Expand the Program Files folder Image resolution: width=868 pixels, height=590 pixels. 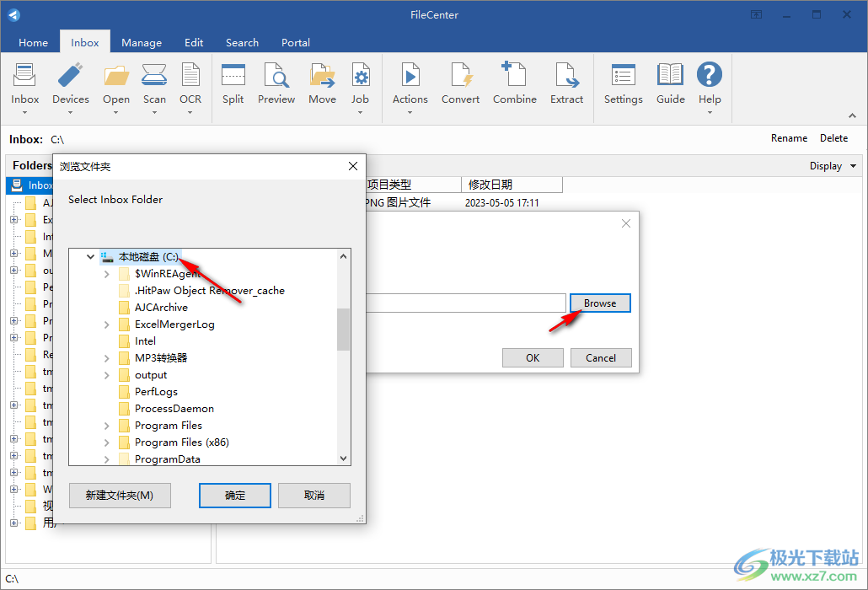[x=107, y=426]
